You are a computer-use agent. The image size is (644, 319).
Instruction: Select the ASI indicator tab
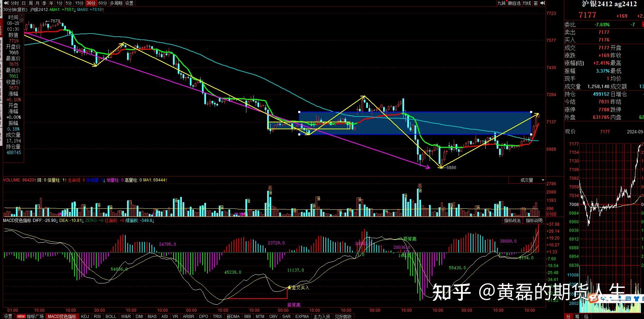pos(165,316)
